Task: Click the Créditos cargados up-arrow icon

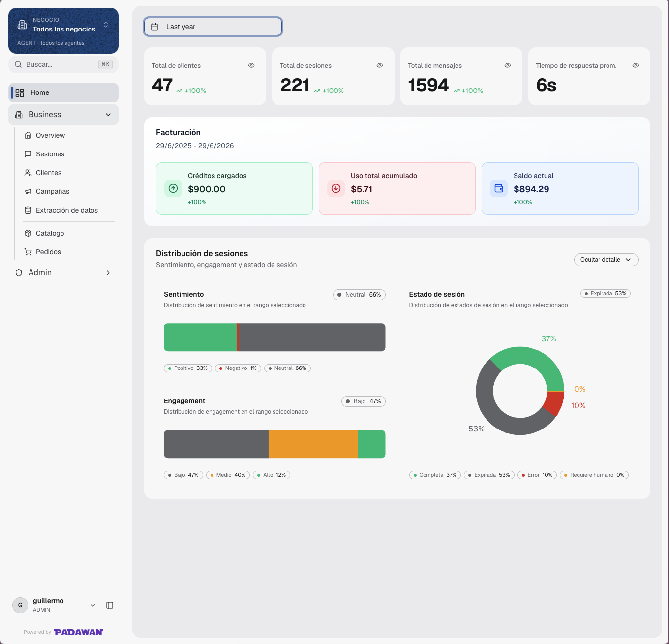Action: (x=173, y=188)
